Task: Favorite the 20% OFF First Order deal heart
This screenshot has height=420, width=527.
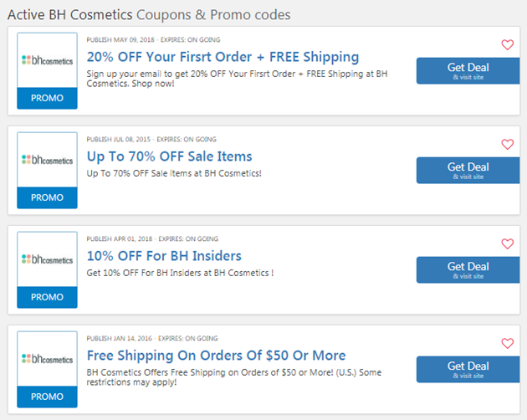Action: pyautogui.click(x=508, y=44)
